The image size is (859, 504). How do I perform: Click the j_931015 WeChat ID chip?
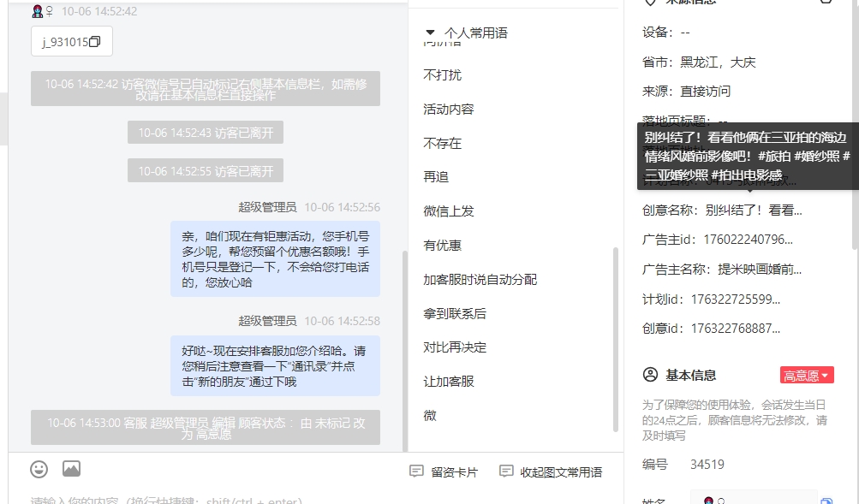[x=72, y=41]
